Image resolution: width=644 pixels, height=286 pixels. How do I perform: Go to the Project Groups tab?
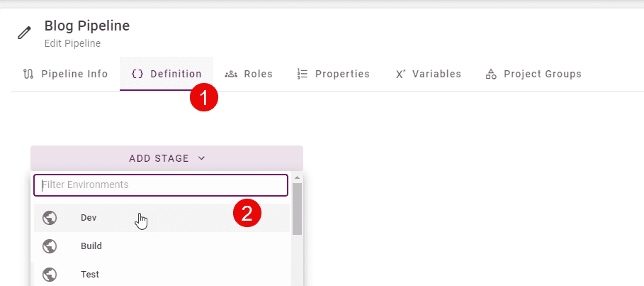[533, 74]
